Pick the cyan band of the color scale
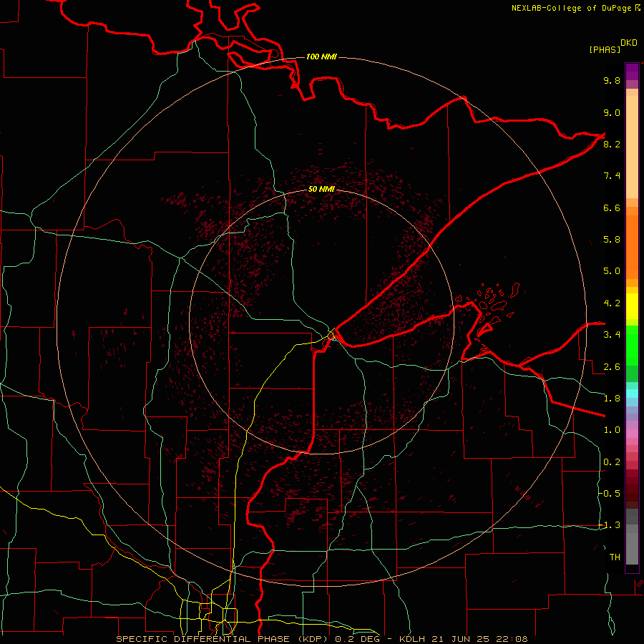The image size is (644, 644). (632, 394)
